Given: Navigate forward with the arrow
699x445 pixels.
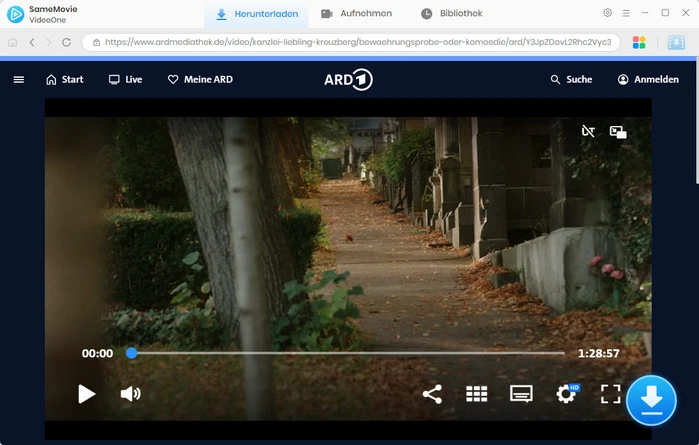Looking at the screenshot, I should [49, 42].
